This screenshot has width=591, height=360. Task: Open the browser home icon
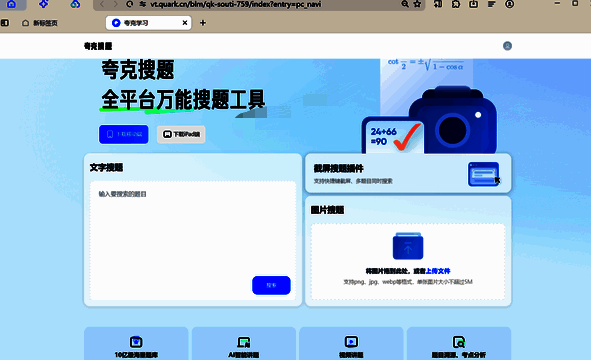[12, 4]
